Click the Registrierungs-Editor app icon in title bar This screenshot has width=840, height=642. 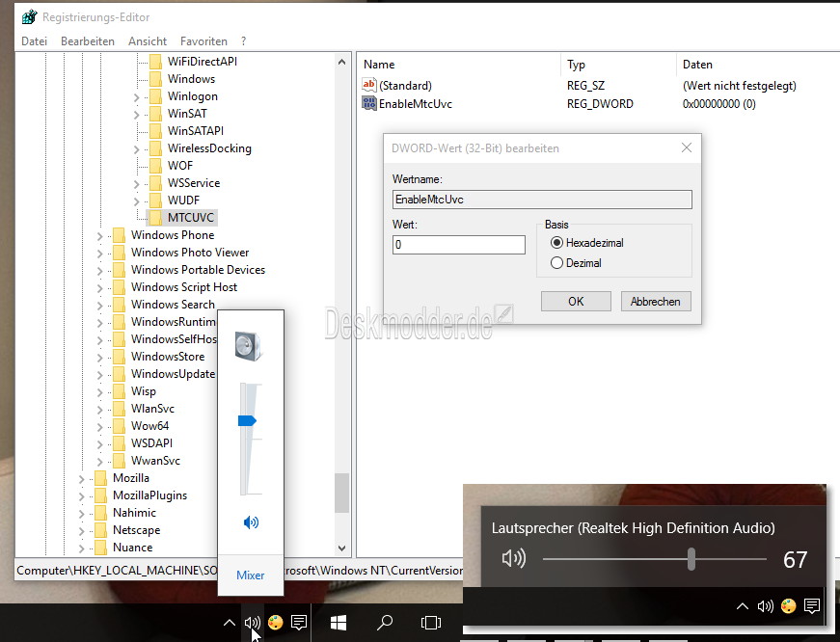[30, 17]
